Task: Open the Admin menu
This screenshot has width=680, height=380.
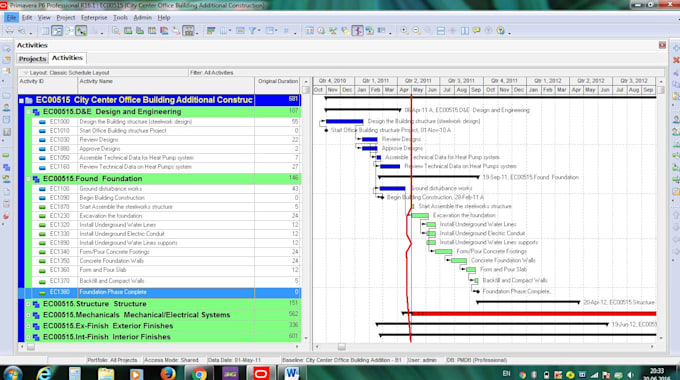Action: (x=142, y=18)
